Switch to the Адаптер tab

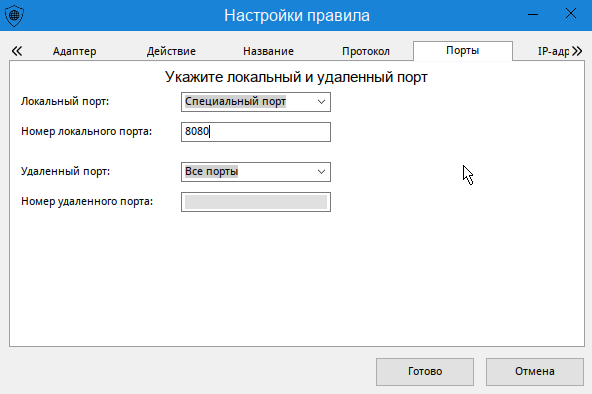[74, 51]
